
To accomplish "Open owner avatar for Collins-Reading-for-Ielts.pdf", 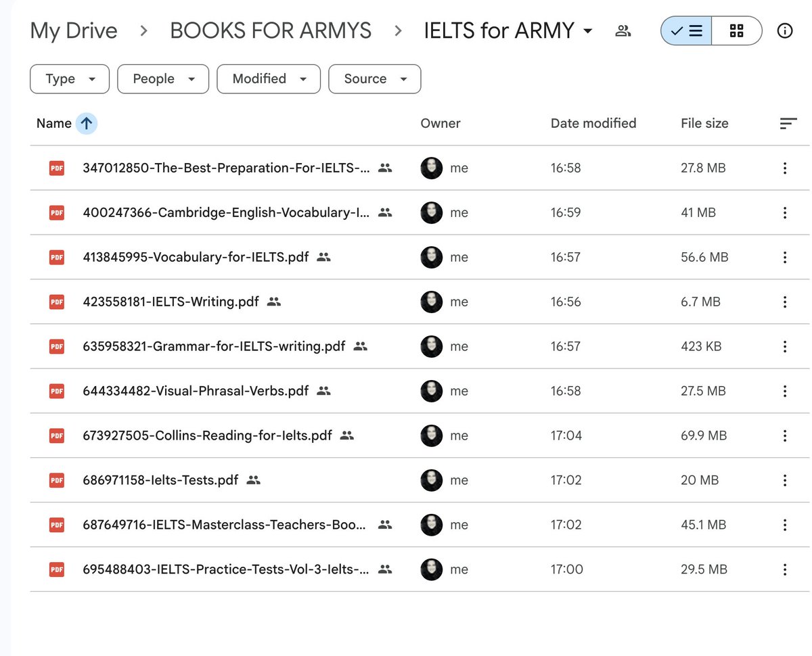I will pyautogui.click(x=431, y=436).
